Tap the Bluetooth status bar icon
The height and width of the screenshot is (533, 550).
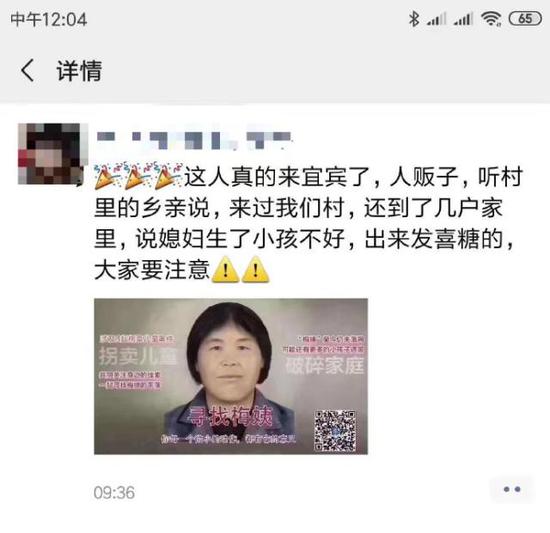click(414, 19)
